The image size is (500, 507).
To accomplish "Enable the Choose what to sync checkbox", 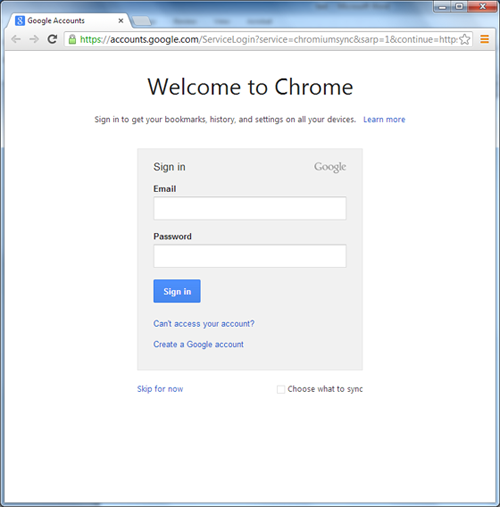I will click(281, 389).
